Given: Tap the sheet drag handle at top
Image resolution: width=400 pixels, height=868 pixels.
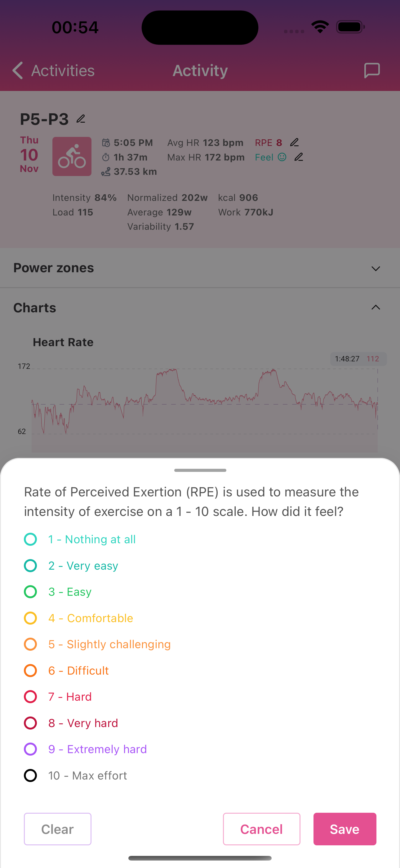Looking at the screenshot, I should 200,470.
